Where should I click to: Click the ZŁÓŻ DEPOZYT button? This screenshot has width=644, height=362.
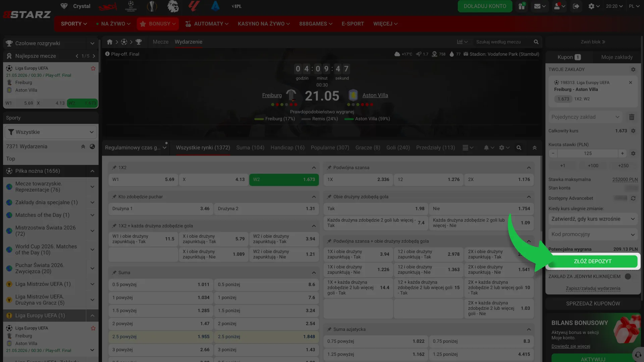[593, 261]
